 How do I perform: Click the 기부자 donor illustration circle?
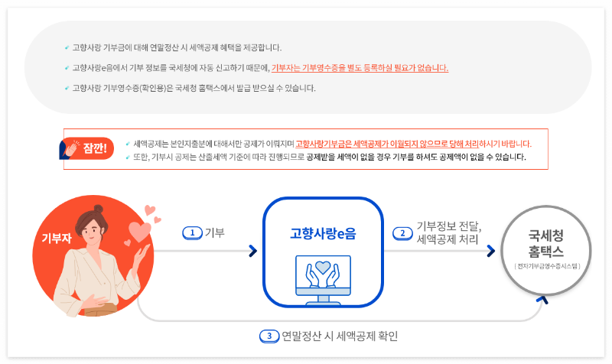(x=93, y=255)
